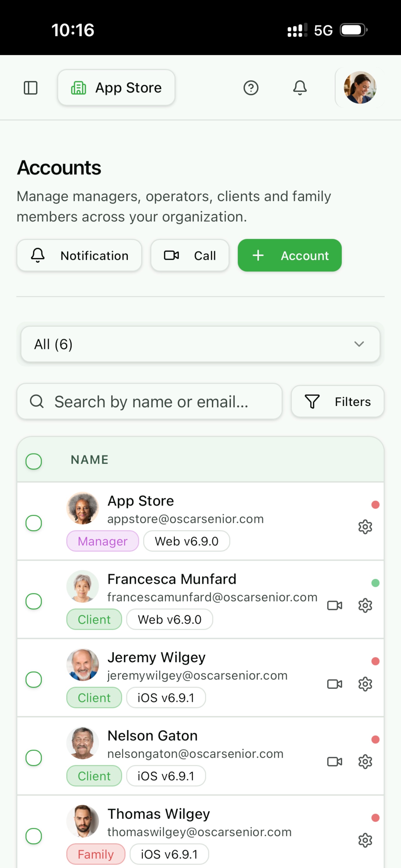Open settings gear for Nelson Gaton
This screenshot has height=868, width=401.
click(365, 761)
